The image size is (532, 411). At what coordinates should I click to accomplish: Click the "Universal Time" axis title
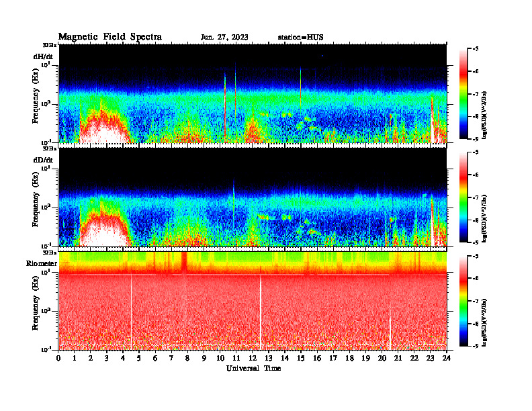253,368
